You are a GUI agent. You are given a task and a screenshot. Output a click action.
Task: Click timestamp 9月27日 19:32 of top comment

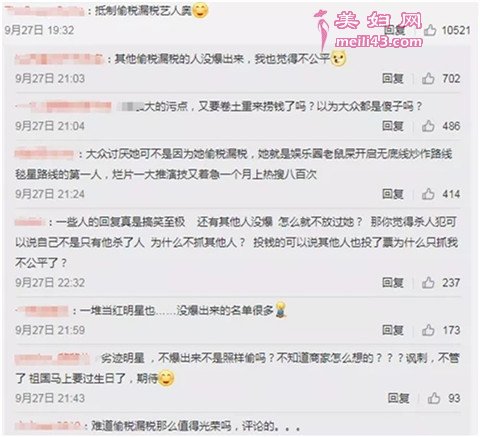39,30
